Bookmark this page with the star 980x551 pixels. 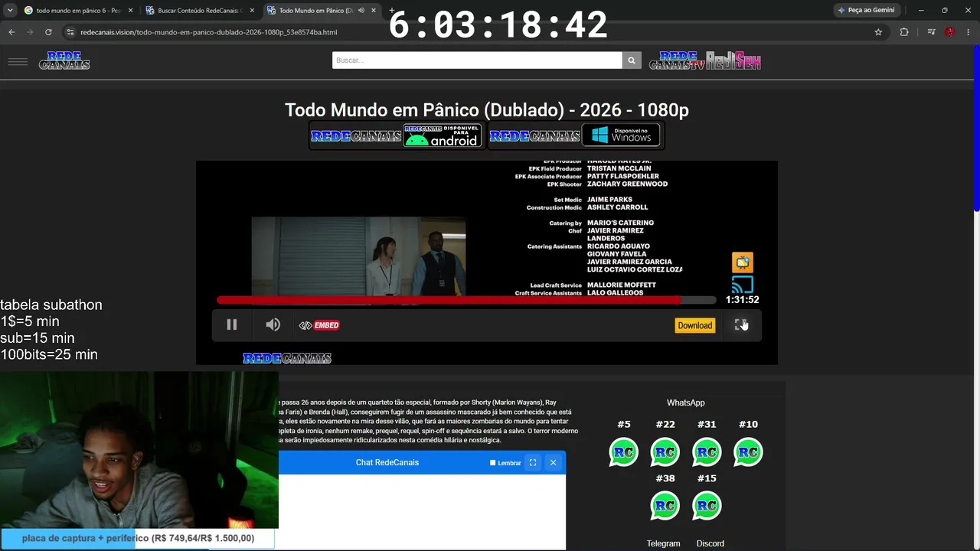pyautogui.click(x=878, y=32)
